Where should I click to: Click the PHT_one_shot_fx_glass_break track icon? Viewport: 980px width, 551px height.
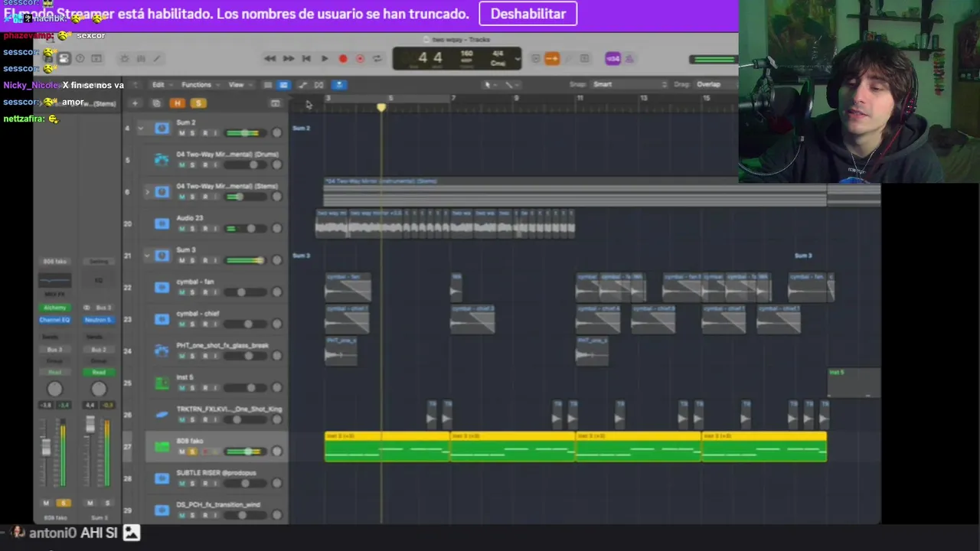(162, 350)
